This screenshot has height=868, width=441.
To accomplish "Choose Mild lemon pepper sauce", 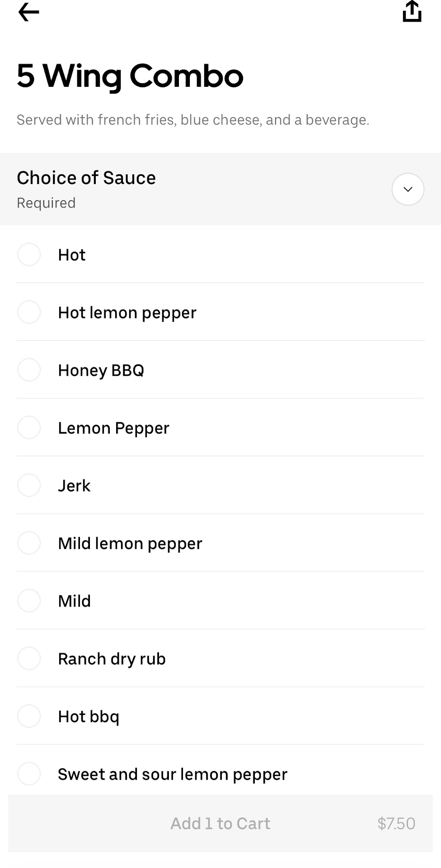I will 29,543.
